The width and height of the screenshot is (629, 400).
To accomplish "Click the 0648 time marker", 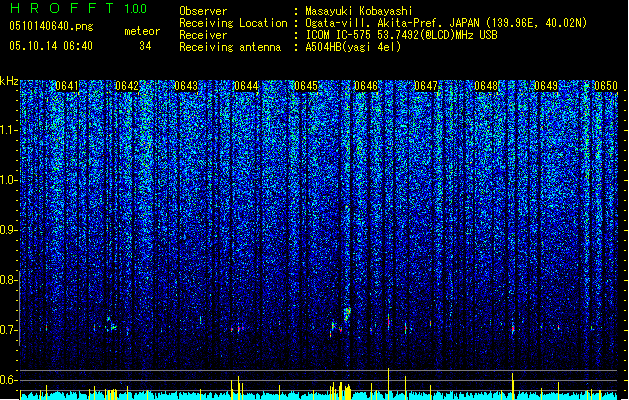I will (486, 86).
